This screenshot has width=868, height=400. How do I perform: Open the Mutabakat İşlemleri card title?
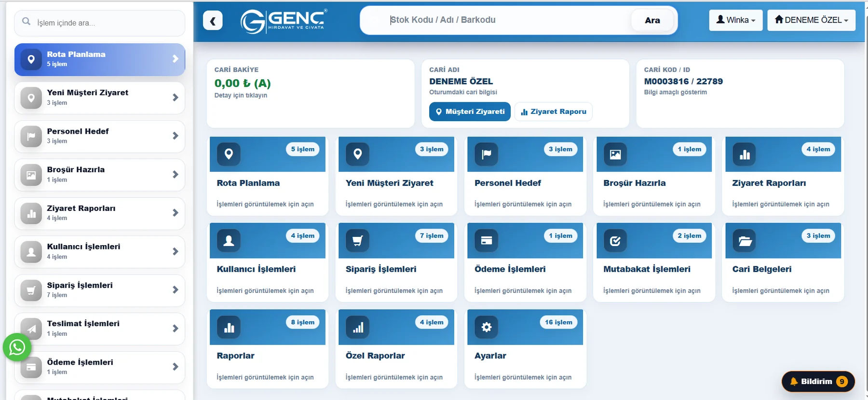pyautogui.click(x=647, y=269)
